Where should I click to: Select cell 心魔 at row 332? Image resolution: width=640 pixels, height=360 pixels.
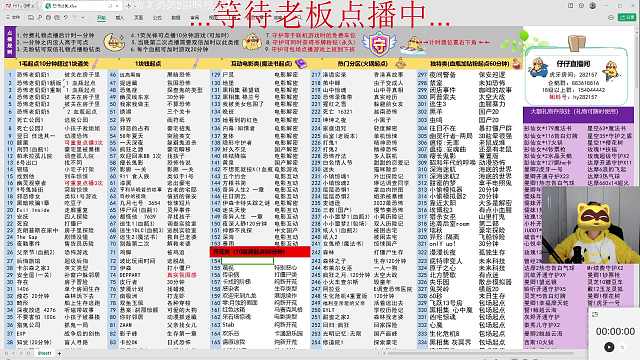tap(436, 325)
